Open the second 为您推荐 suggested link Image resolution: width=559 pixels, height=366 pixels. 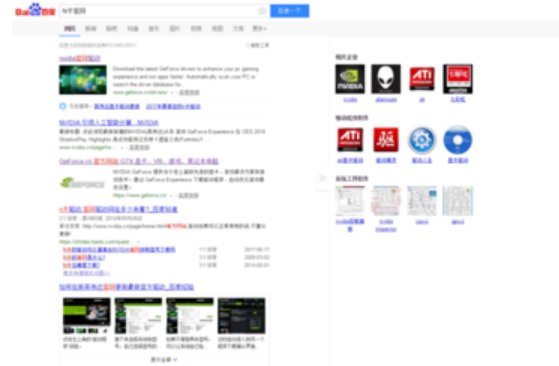[173, 106]
